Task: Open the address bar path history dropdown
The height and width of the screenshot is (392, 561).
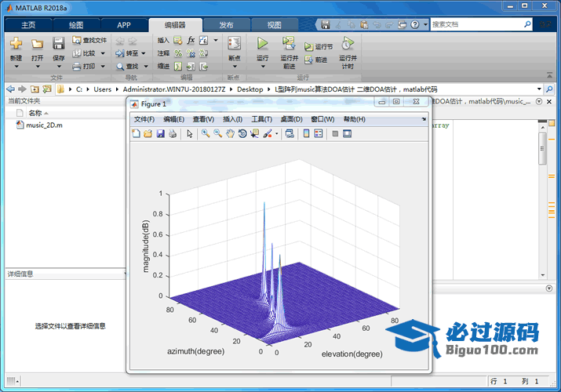Action: [539, 89]
